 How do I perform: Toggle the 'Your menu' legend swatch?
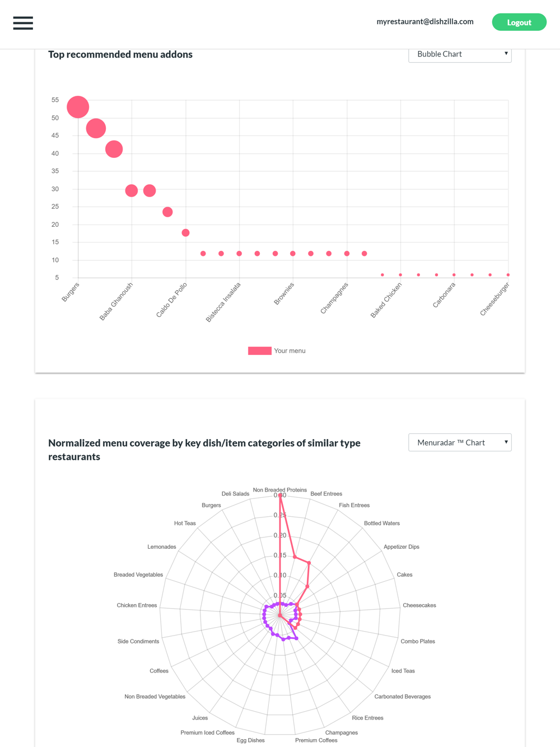[260, 351]
